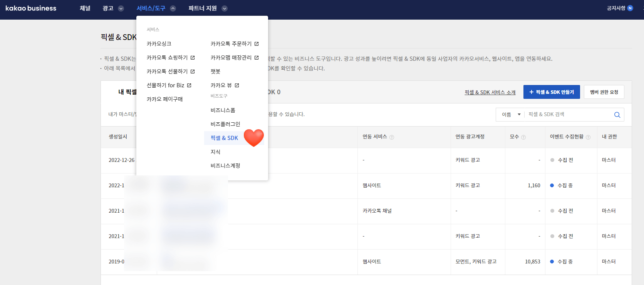Click the N badge beside 공지사항

pos(630,8)
